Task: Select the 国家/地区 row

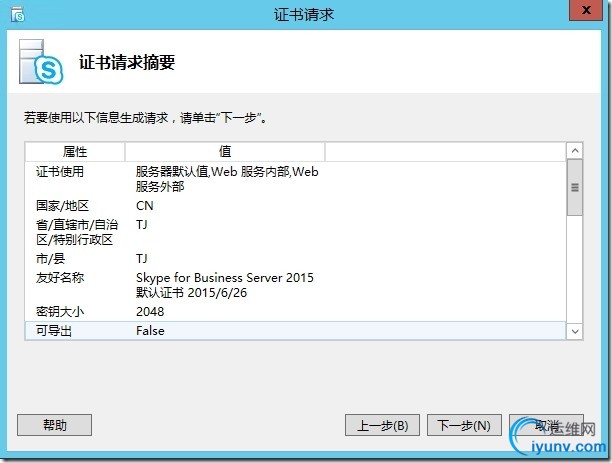Action: [295, 206]
